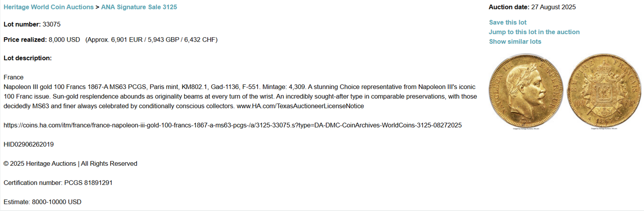This screenshot has height=211, width=644.
Task: Click the Auction date 27 August 2025 text
Action: 532,7
